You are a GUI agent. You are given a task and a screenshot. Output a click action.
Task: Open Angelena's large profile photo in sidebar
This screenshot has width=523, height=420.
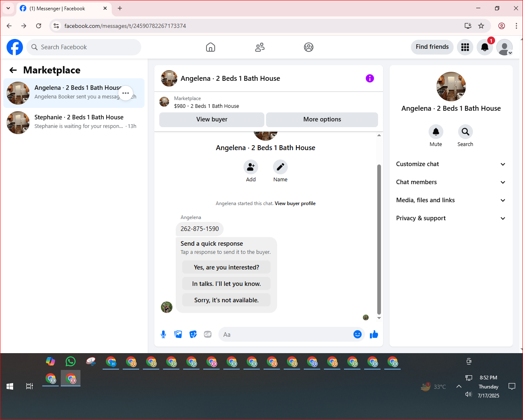(451, 87)
